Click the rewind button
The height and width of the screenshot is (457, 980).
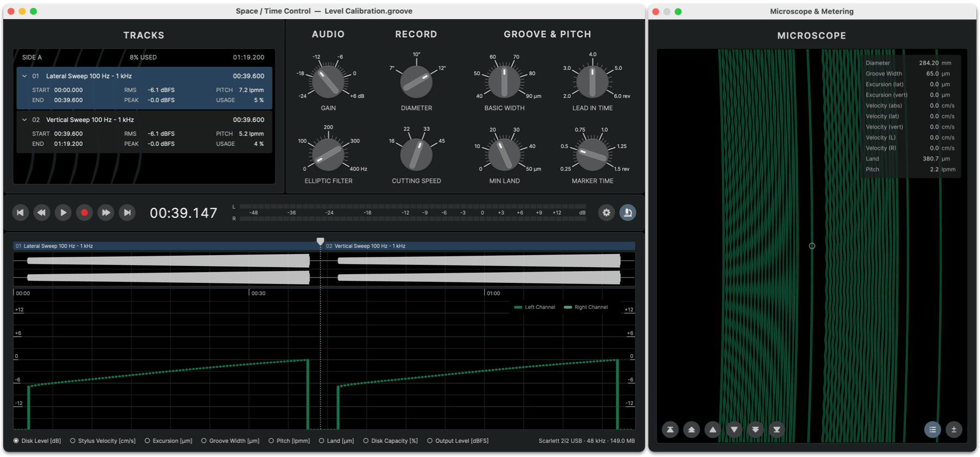click(41, 213)
